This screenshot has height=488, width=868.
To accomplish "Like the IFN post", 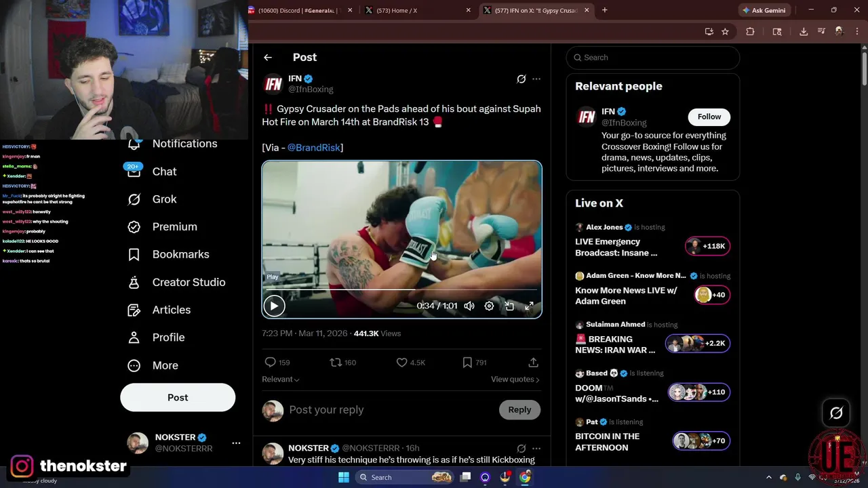I will click(410, 363).
